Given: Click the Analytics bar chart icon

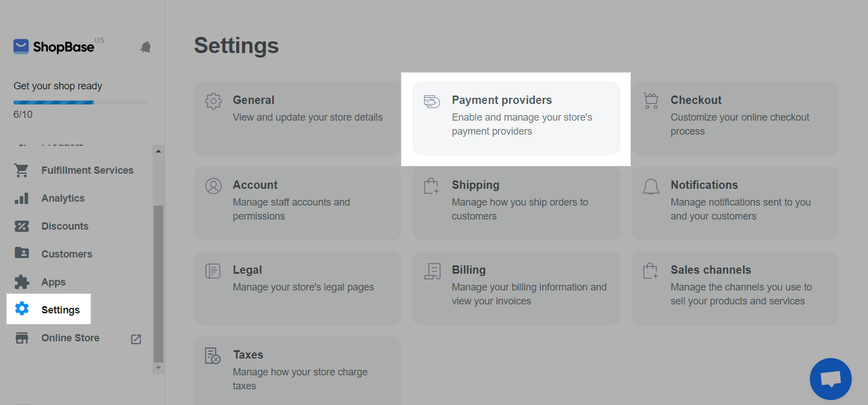Looking at the screenshot, I should [22, 198].
